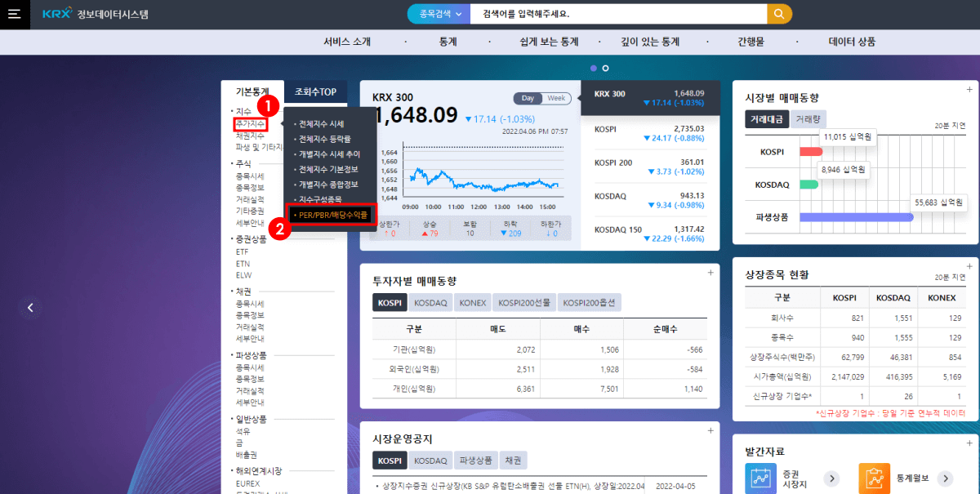Select the KRX 300 index row
The width and height of the screenshot is (980, 494).
pyautogui.click(x=650, y=98)
